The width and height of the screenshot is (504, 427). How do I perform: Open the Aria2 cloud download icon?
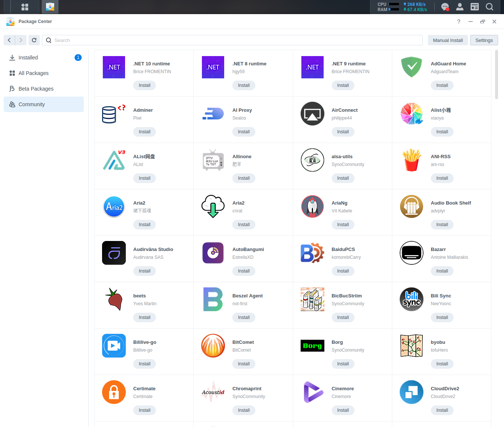pyautogui.click(x=213, y=206)
